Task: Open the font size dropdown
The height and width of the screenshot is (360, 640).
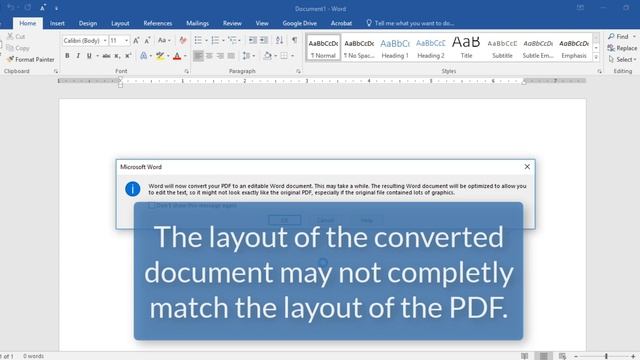Action: 127,40
